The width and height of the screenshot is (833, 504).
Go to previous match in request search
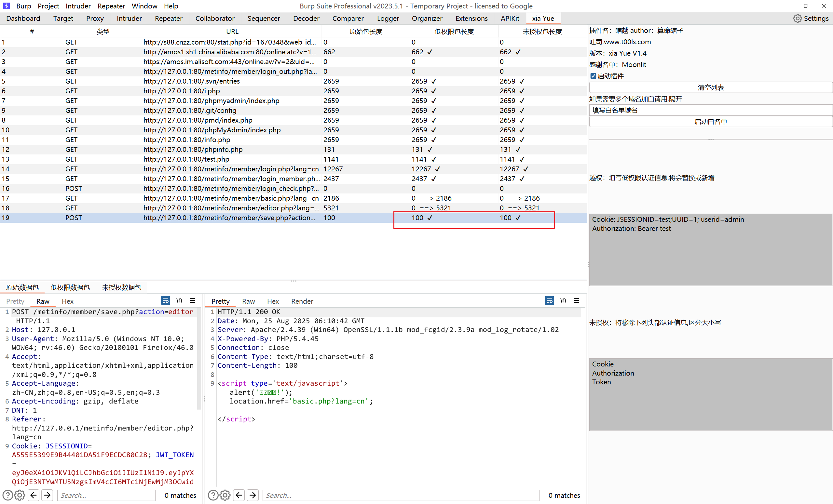pyautogui.click(x=34, y=495)
